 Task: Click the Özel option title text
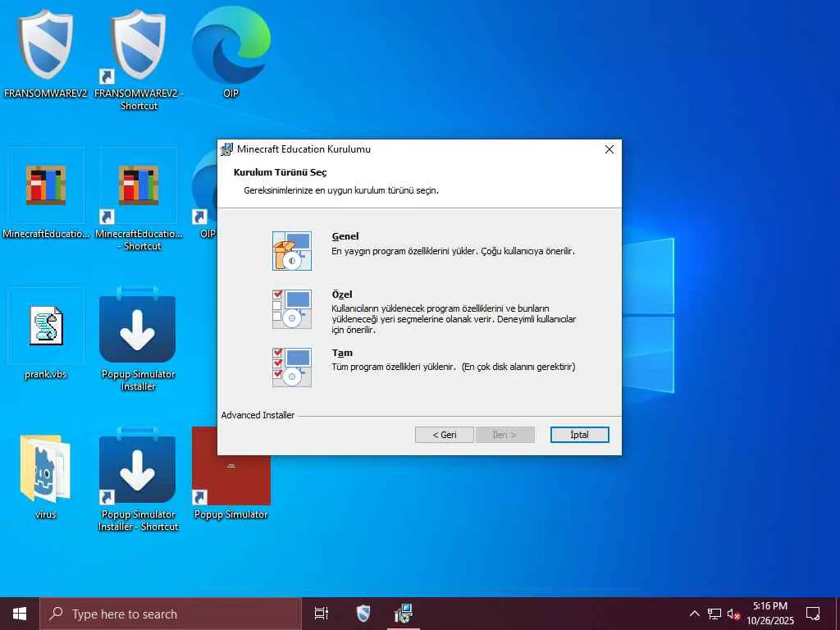click(x=342, y=294)
